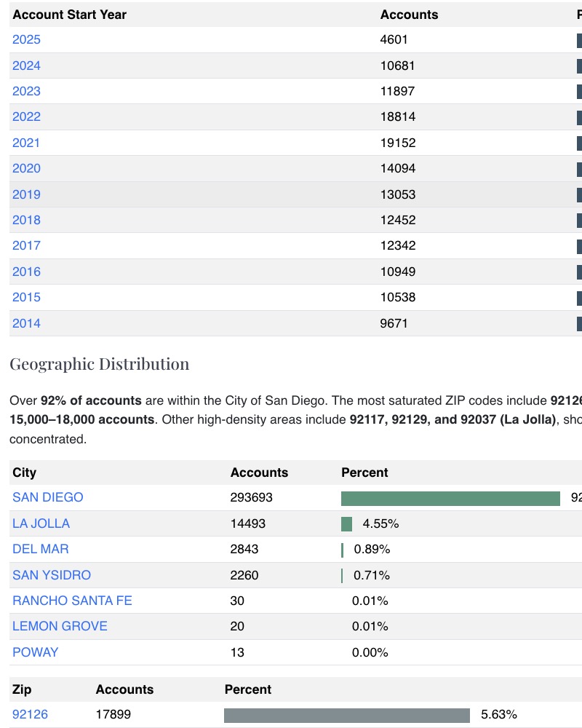Open the 2021 start year link
This screenshot has height=728, width=582.
26,143
